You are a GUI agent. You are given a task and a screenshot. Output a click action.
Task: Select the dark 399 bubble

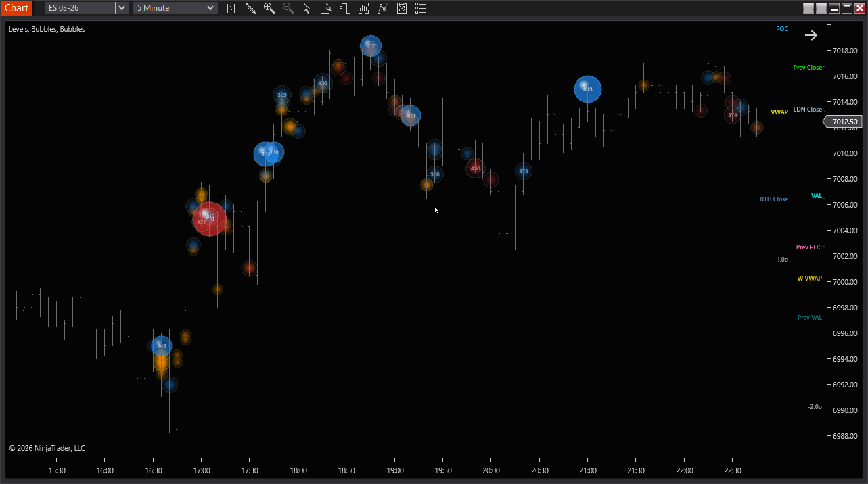pyautogui.click(x=282, y=95)
